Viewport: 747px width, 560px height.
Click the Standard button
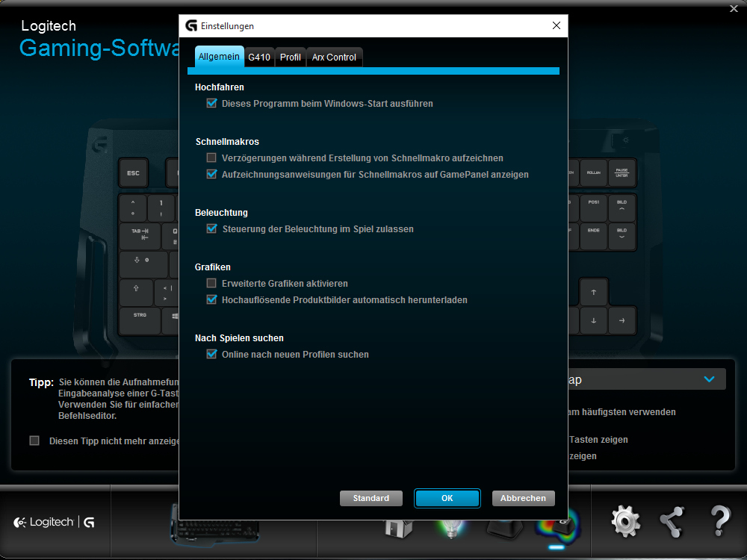(371, 498)
